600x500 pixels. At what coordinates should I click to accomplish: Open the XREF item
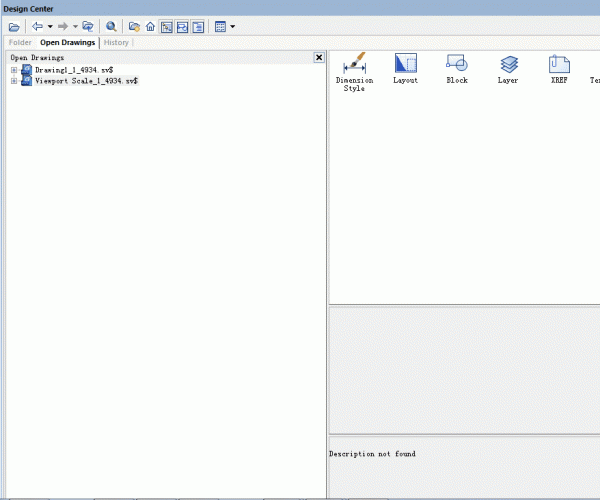coord(559,68)
